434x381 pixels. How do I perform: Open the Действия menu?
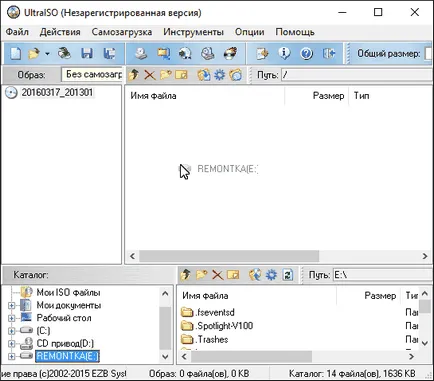(x=60, y=32)
